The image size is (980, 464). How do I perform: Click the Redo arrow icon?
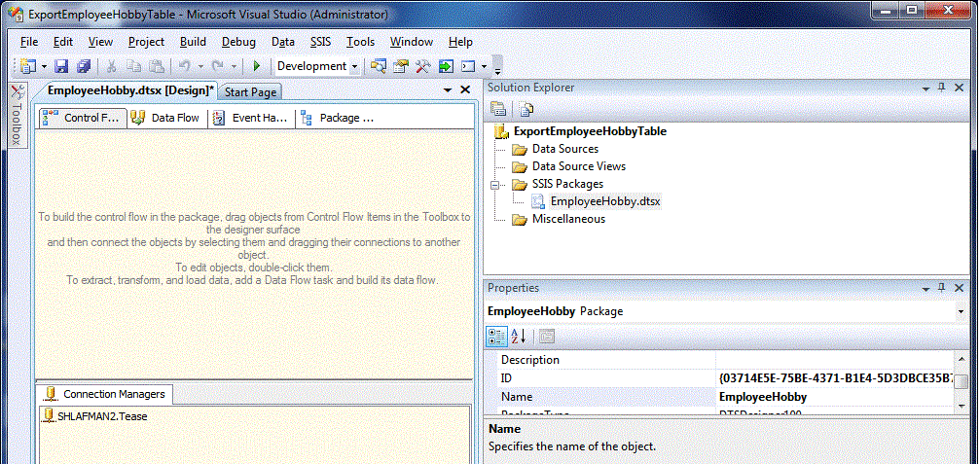[x=217, y=66]
